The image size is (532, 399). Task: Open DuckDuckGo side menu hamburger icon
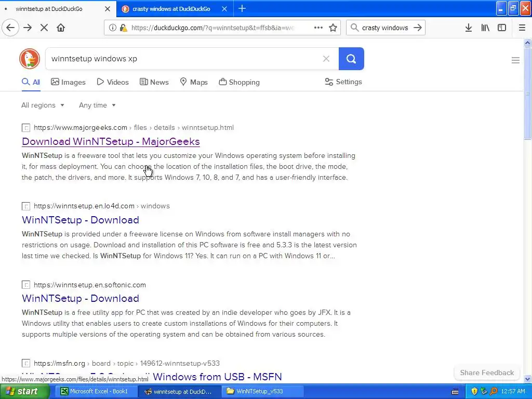[x=515, y=60]
